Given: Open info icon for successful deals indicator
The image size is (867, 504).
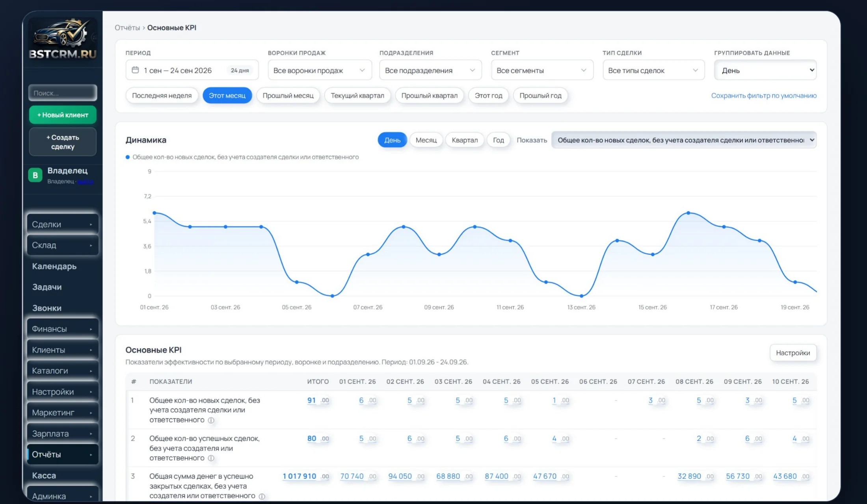Looking at the screenshot, I should coord(211,458).
